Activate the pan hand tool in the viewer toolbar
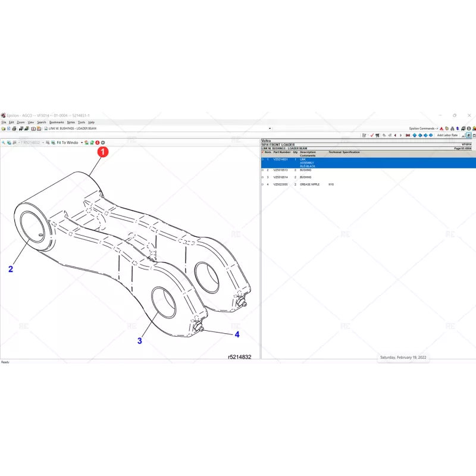Viewport: 476px width, 476px height. point(10,142)
